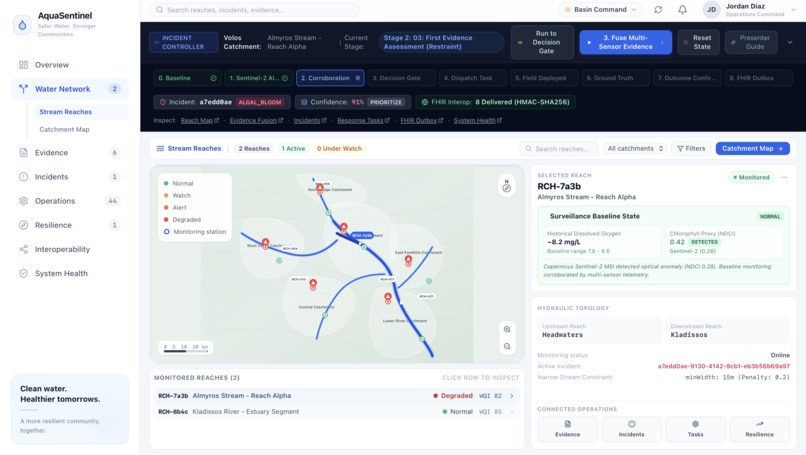The image size is (806, 455).
Task: Click the Interoperability share icon
Action: [23, 249]
